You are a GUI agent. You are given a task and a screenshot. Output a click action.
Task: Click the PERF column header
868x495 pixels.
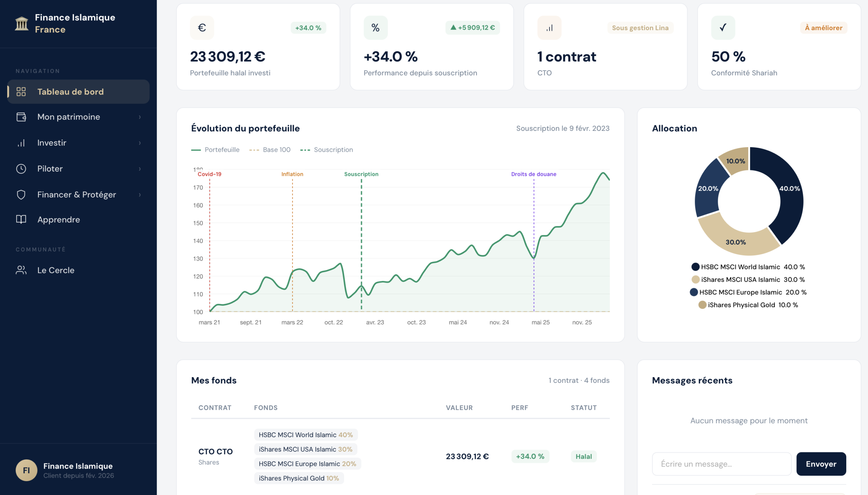pos(520,408)
